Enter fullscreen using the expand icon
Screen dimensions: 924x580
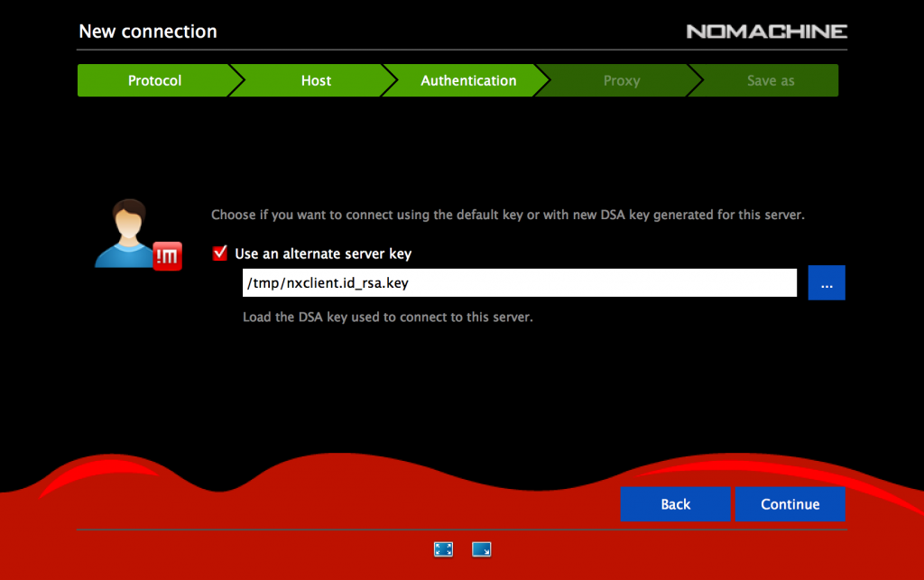[443, 548]
